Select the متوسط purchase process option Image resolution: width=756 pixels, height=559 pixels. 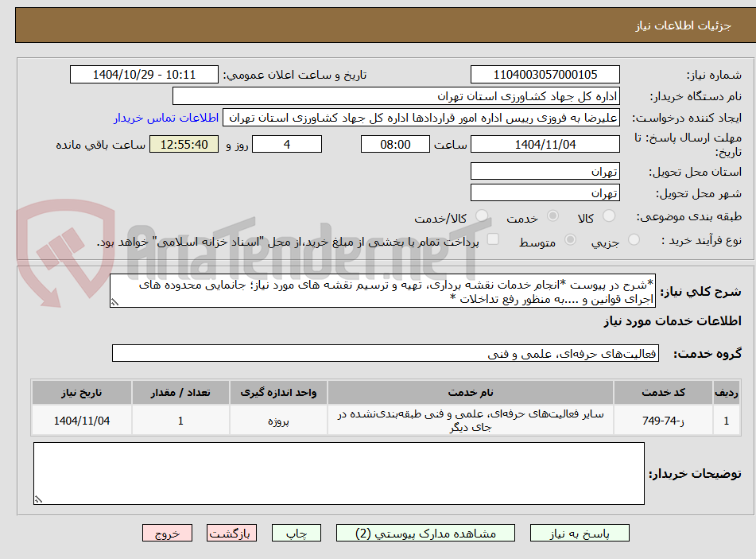coord(571,239)
